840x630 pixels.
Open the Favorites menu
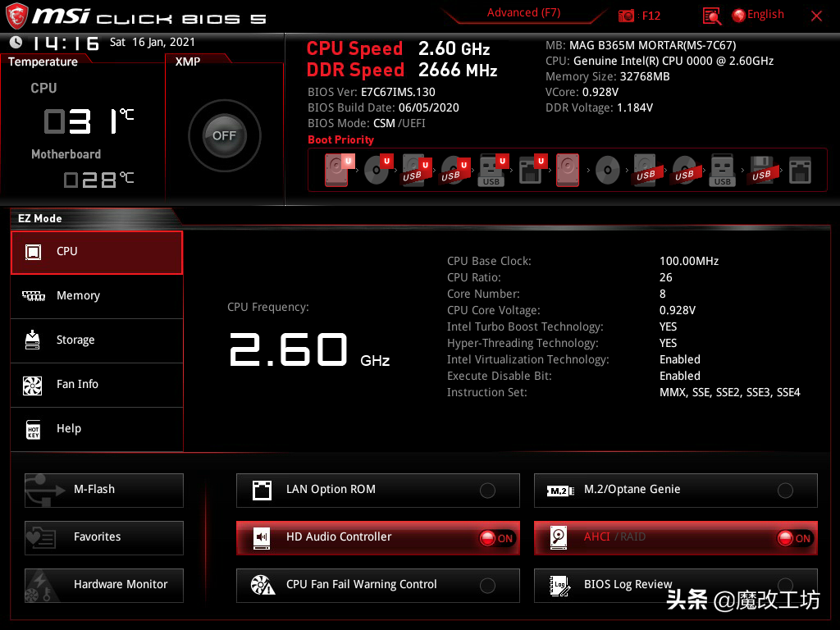point(104,538)
